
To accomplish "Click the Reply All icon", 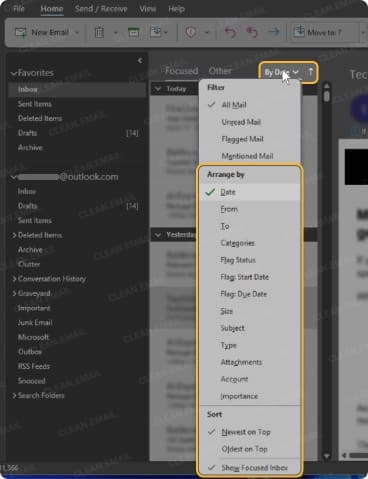I will [252, 32].
